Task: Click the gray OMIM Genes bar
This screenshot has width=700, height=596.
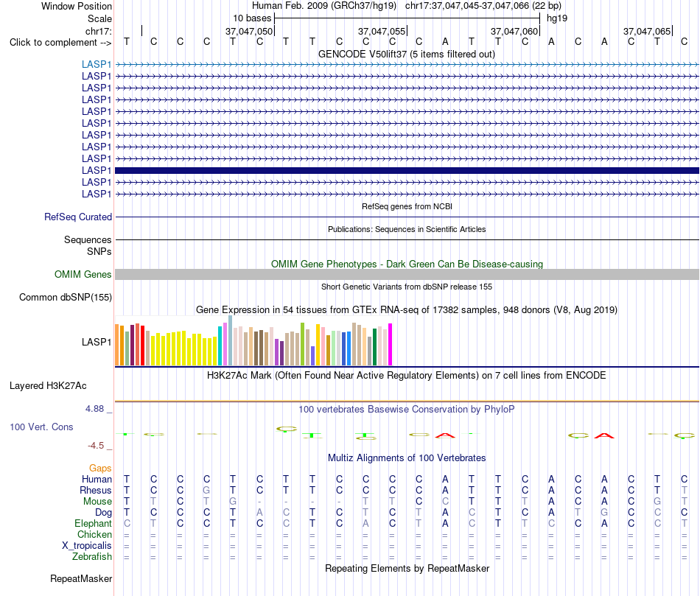Action: point(407,275)
